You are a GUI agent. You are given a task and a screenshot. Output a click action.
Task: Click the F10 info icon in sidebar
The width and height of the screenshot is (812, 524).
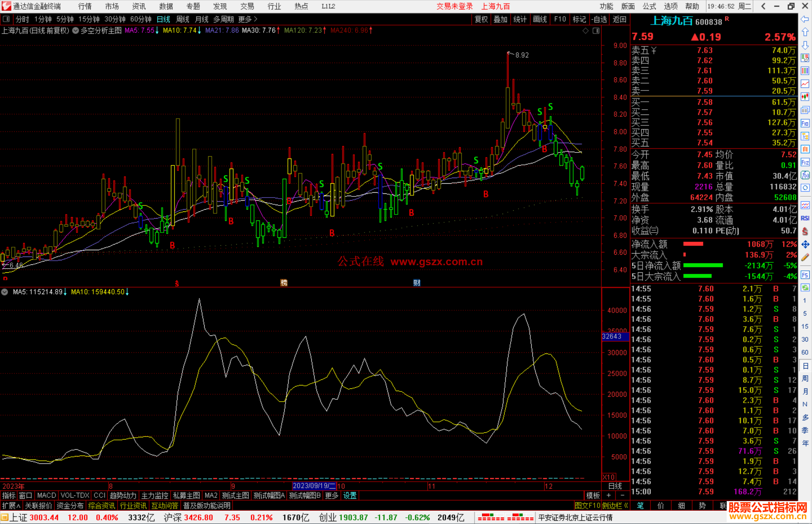805,123
